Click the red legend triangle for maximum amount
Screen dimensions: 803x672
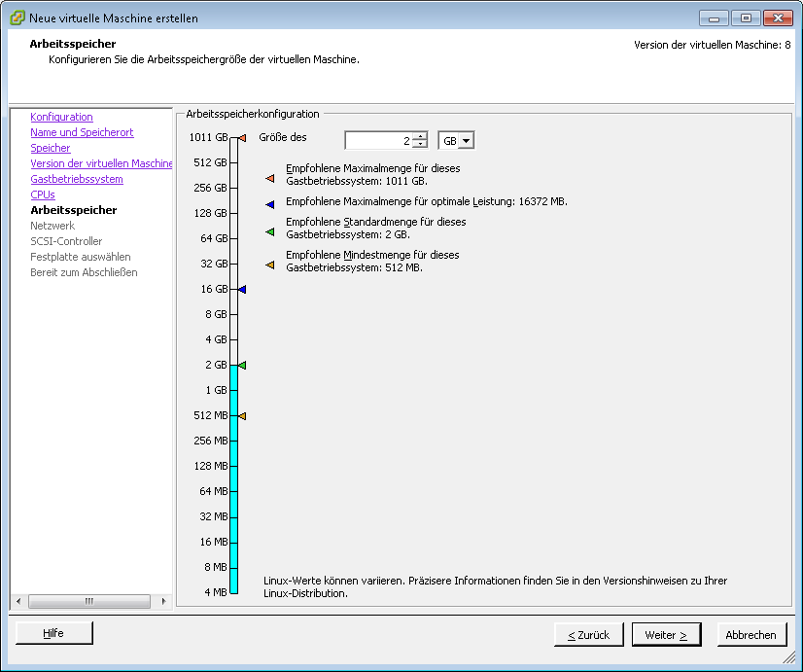click(270, 178)
